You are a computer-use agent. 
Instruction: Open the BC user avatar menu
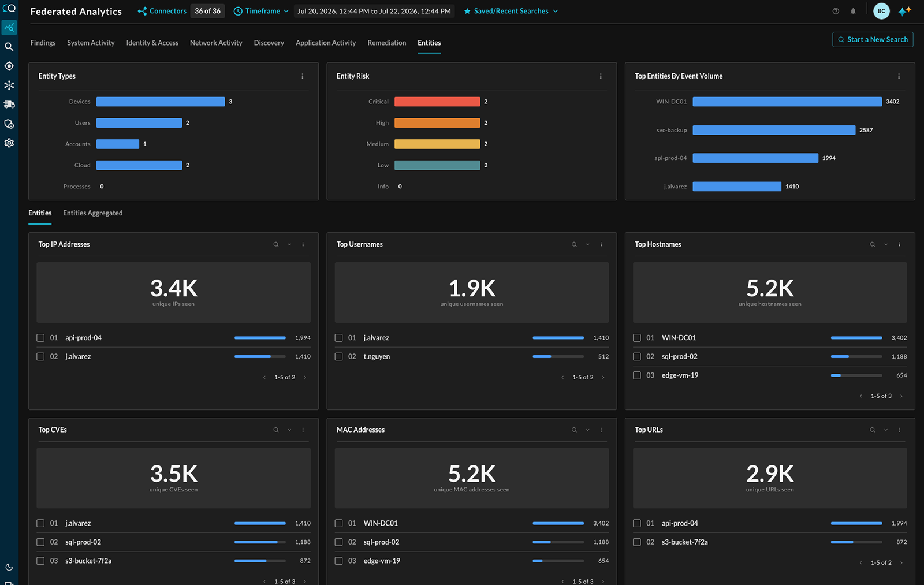tap(881, 11)
